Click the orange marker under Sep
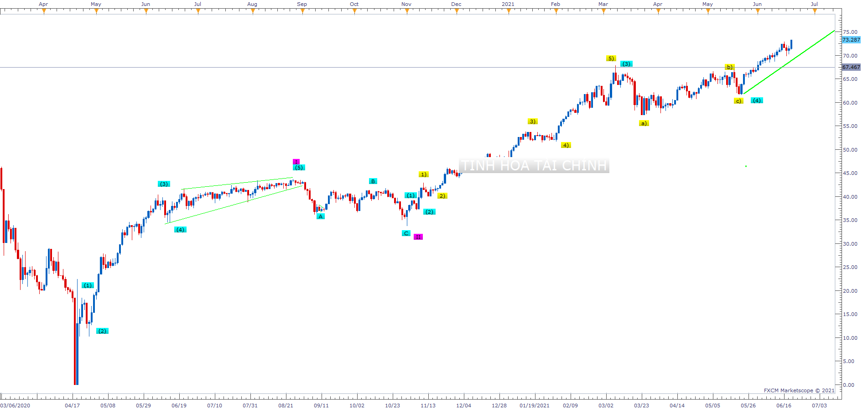 302,11
